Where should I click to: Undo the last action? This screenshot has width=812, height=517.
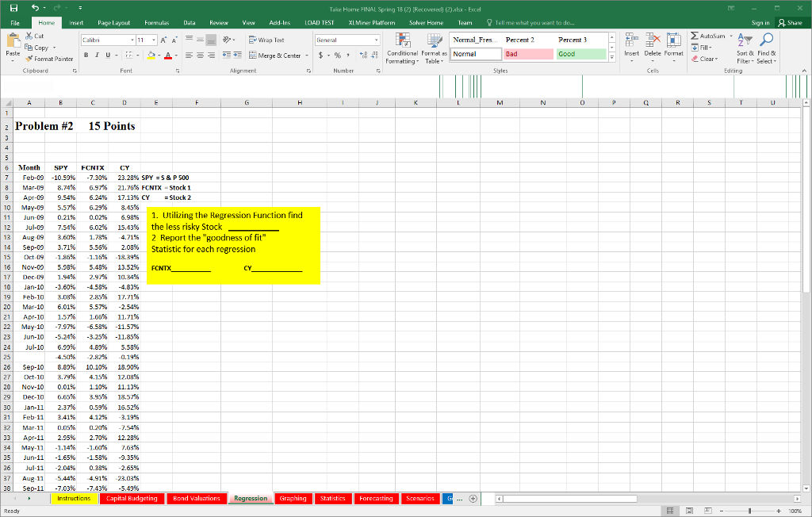[x=35, y=8]
